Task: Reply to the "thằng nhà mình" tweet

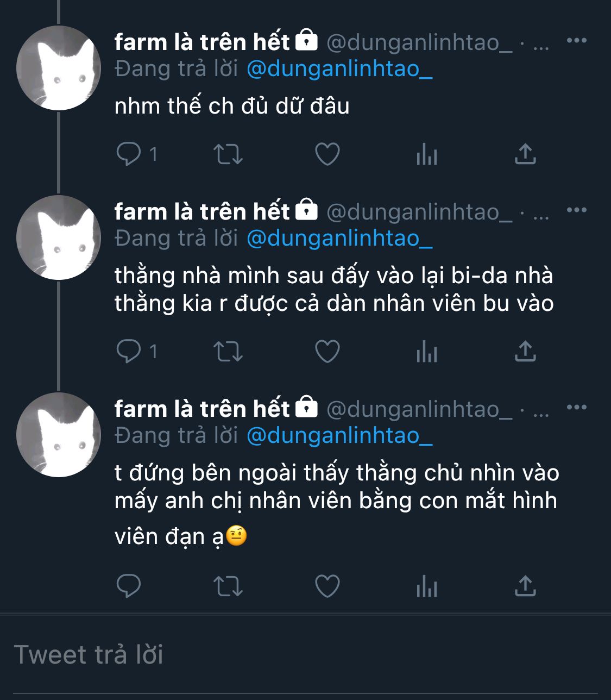Action: click(x=129, y=352)
